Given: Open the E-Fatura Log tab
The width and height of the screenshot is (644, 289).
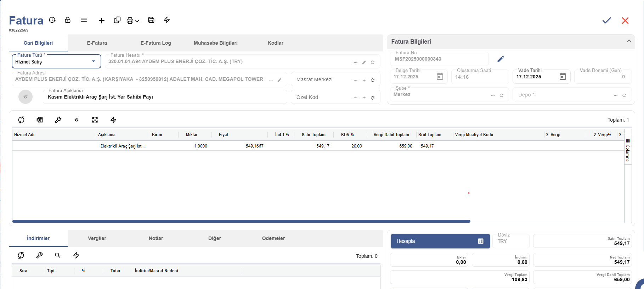Looking at the screenshot, I should tap(156, 43).
